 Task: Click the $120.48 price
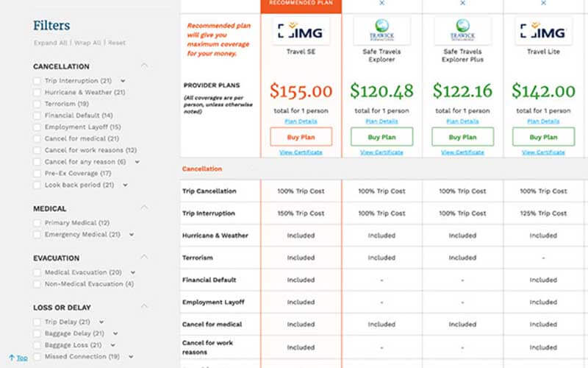(x=381, y=91)
